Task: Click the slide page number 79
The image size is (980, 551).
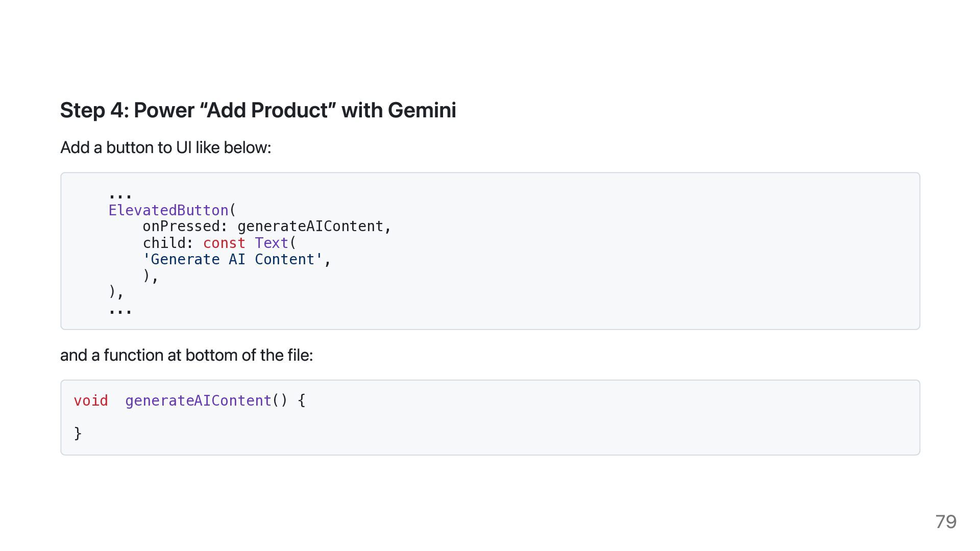Action: (x=946, y=521)
